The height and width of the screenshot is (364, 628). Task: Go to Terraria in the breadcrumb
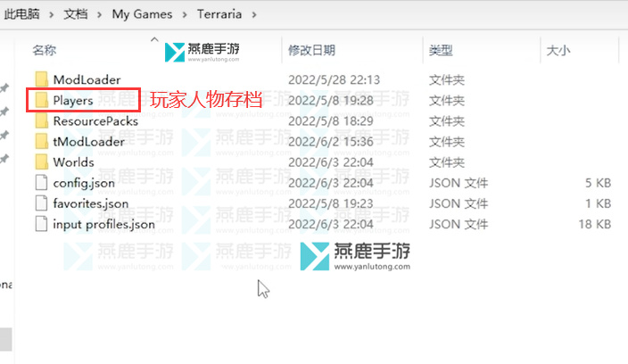click(x=219, y=14)
